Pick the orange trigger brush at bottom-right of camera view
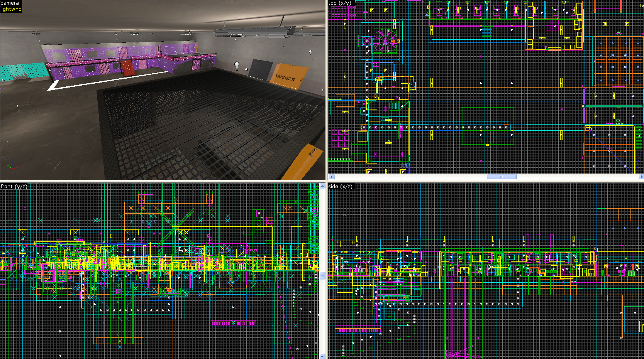This screenshot has height=359, width=644. pos(307,163)
